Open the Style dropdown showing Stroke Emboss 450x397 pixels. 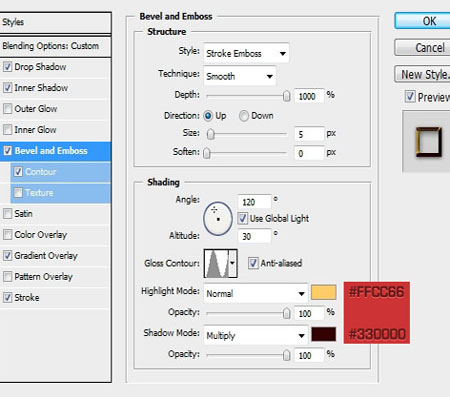pyautogui.click(x=246, y=53)
